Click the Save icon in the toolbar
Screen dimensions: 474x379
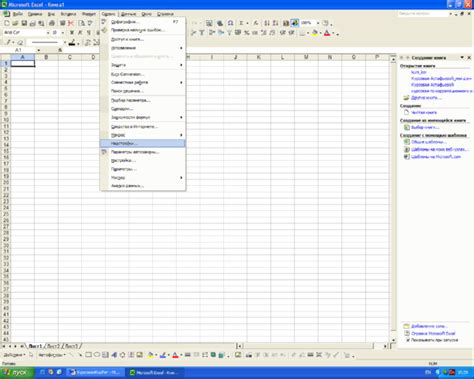tap(24, 23)
